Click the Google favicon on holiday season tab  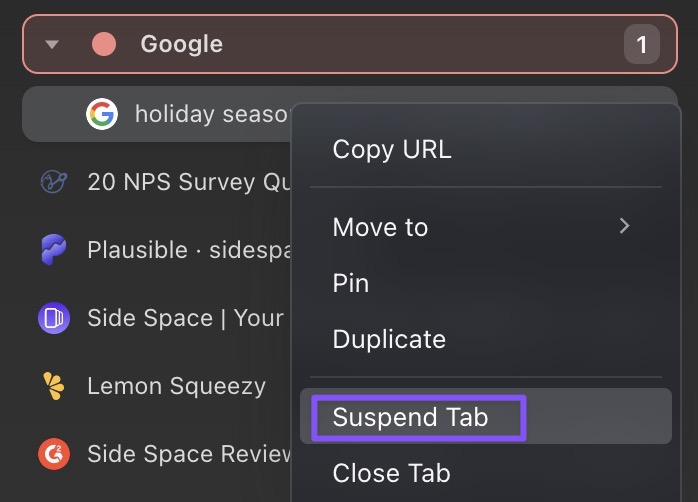[101, 114]
